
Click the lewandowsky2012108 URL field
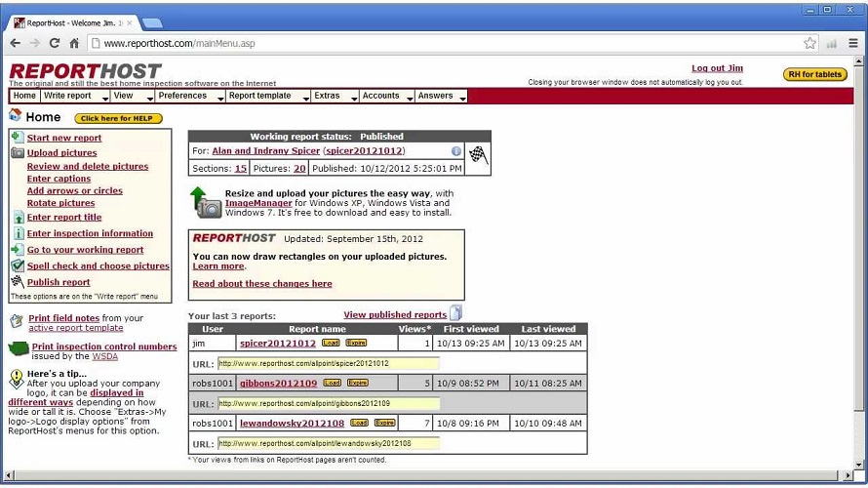tap(329, 443)
